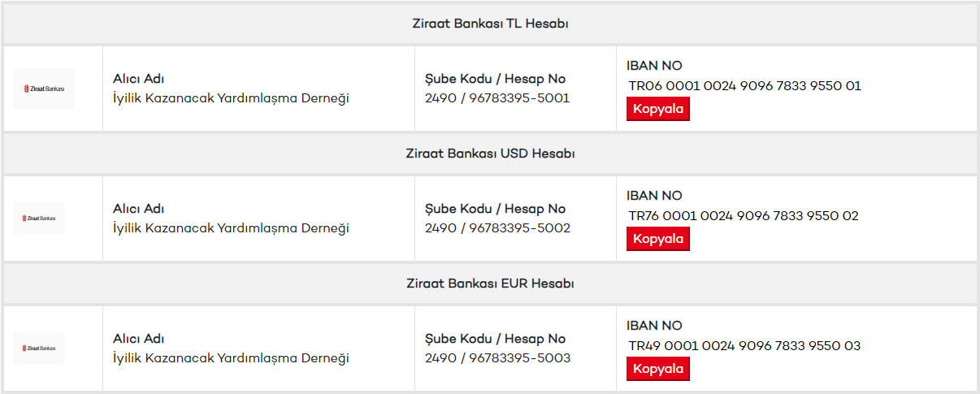Select the Ziraat Bankası TL Hesabı header
980x394 pixels.
pyautogui.click(x=490, y=24)
